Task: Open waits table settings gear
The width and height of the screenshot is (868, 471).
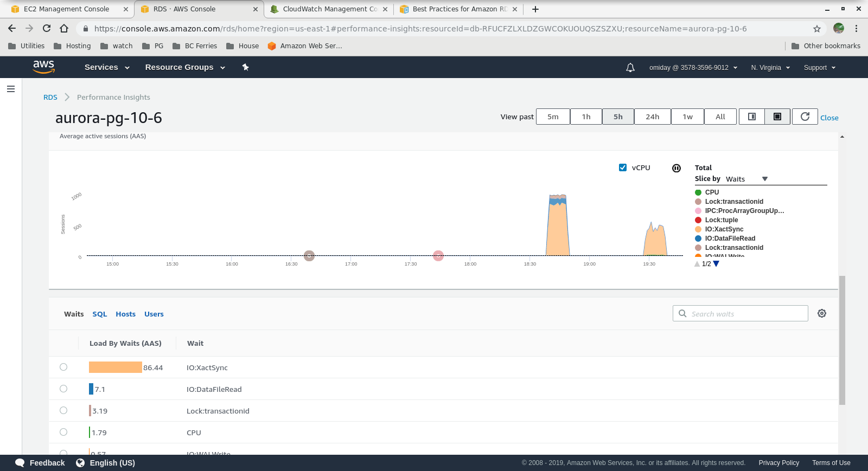Action: coord(822,313)
